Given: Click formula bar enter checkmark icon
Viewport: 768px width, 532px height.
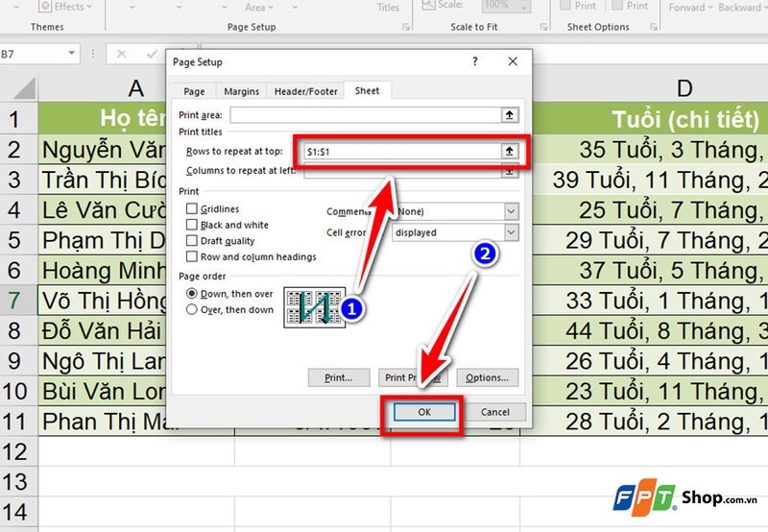Looking at the screenshot, I should tap(152, 54).
